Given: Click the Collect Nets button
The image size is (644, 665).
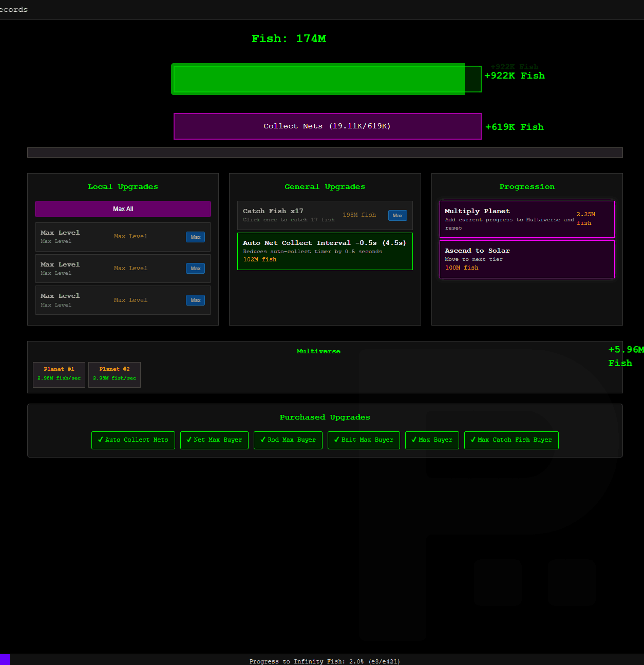Looking at the screenshot, I should pos(328,126).
